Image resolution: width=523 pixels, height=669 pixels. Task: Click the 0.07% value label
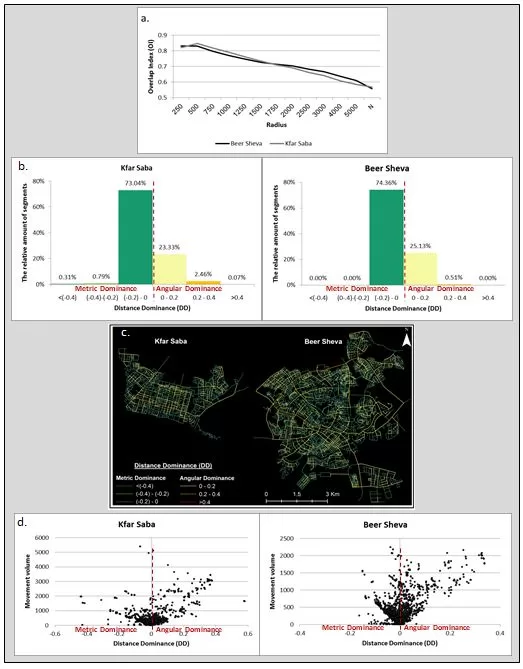coord(237,277)
